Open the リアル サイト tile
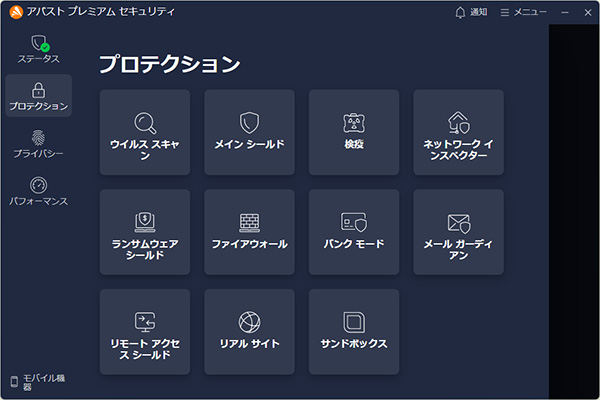 click(249, 332)
